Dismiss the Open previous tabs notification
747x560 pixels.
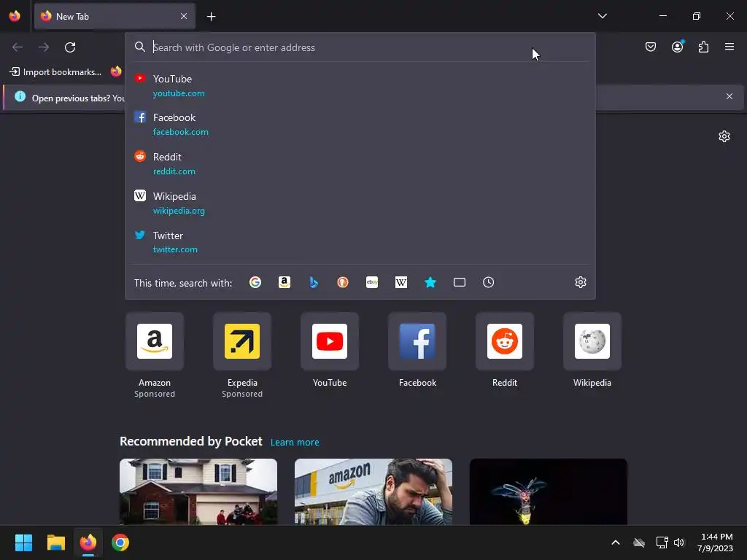click(729, 97)
